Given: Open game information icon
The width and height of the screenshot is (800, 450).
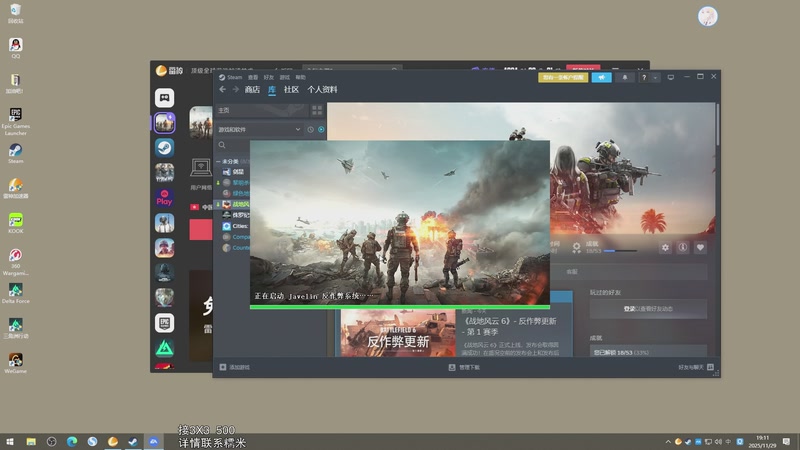Looking at the screenshot, I should (683, 247).
